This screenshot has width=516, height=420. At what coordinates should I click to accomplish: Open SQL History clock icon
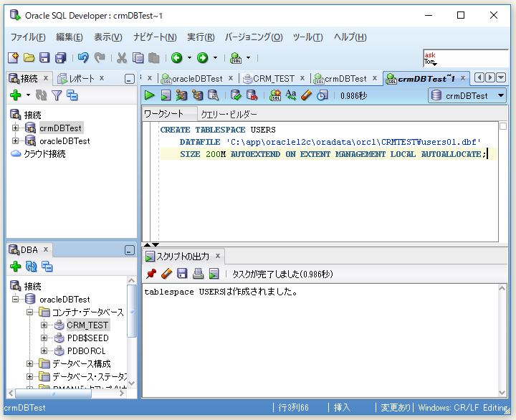[x=322, y=95]
